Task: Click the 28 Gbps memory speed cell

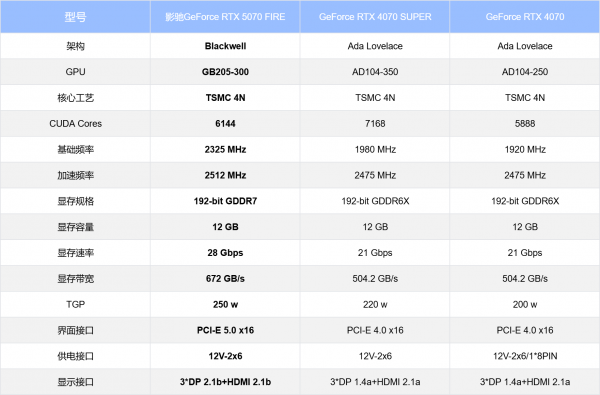Action: (x=225, y=253)
